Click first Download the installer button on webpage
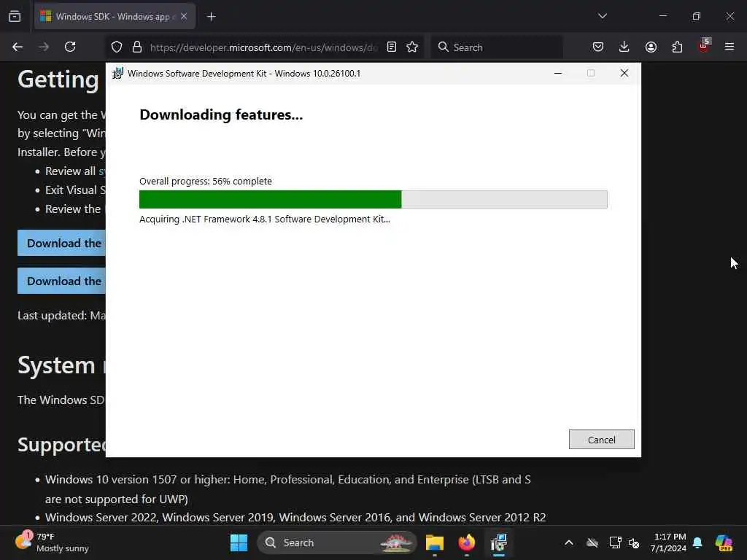Image resolution: width=747 pixels, height=560 pixels. tap(61, 243)
